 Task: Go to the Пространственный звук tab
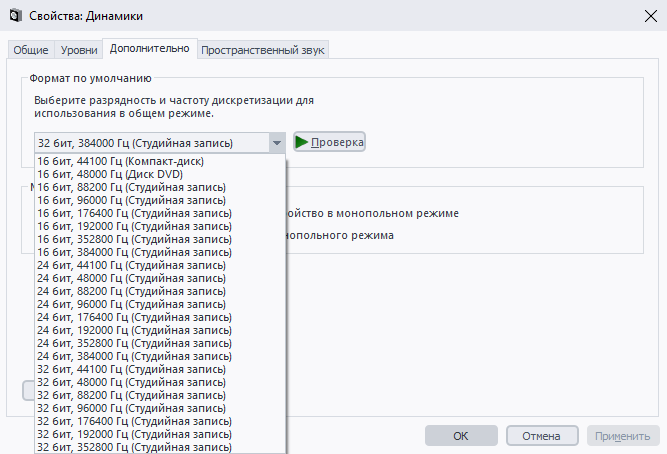click(x=262, y=50)
